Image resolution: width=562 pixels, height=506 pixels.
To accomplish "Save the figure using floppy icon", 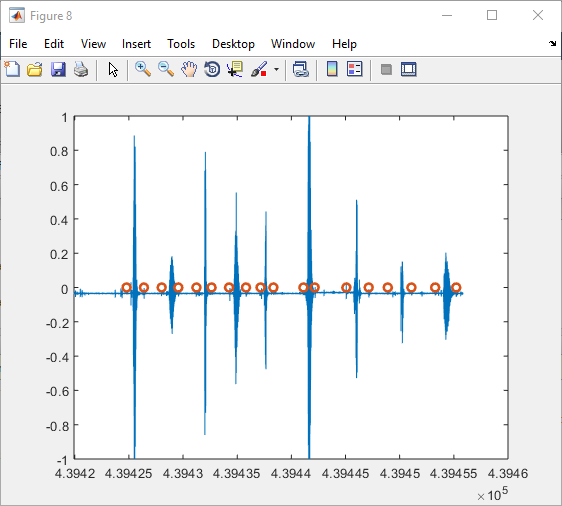I will tap(58, 69).
